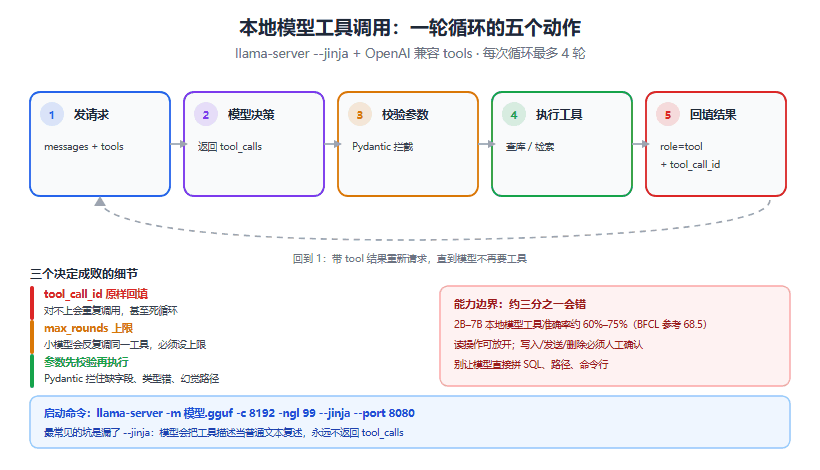Click the section heading "三个决定成败的细节"
This screenshot has width=820, height=470.
(x=84, y=274)
